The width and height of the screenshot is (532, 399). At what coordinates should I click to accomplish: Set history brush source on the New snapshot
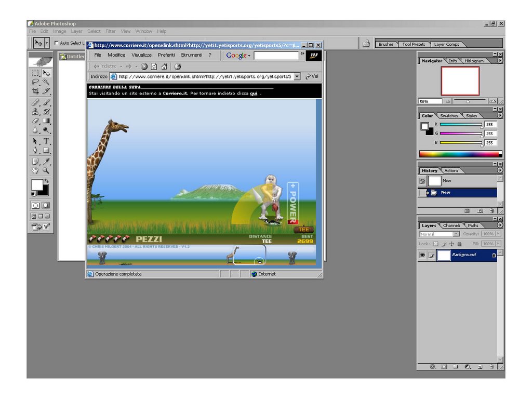[x=422, y=181]
